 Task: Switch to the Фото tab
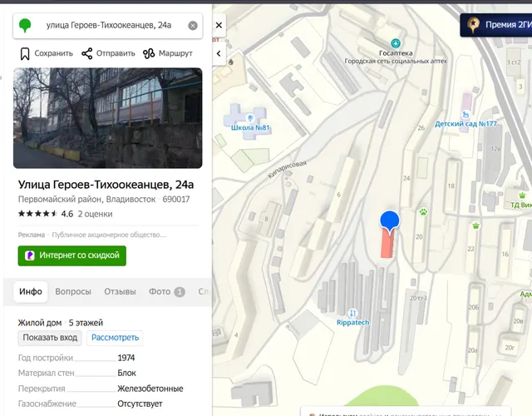(x=167, y=292)
